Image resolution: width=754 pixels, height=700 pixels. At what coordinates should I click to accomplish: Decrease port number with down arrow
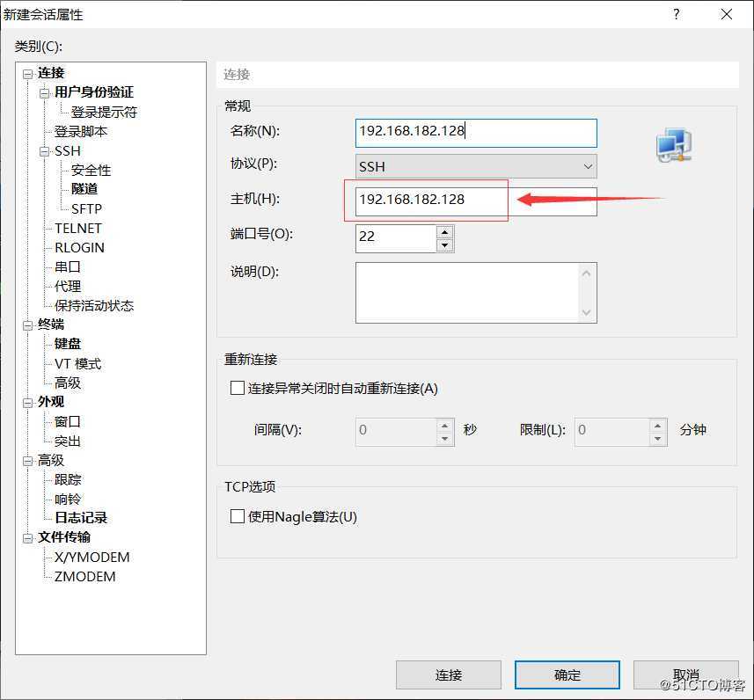click(445, 245)
